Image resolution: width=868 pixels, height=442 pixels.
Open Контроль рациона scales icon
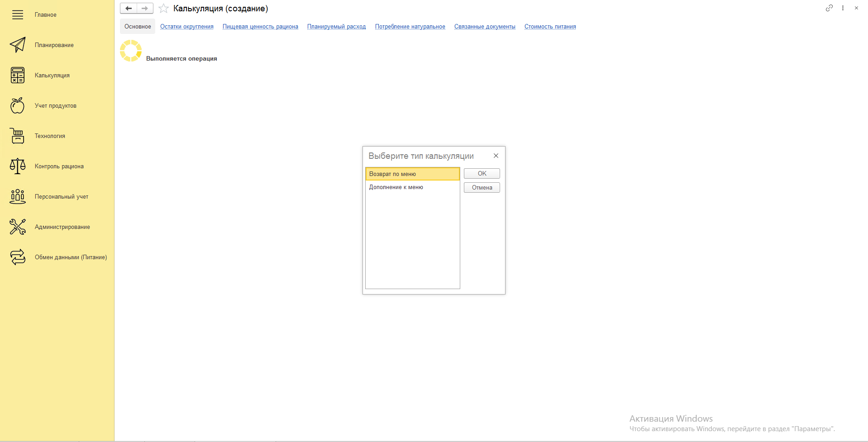click(x=18, y=166)
